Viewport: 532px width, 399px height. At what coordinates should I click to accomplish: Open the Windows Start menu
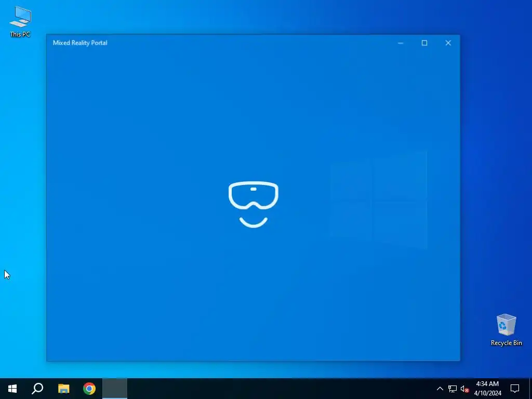click(12, 389)
